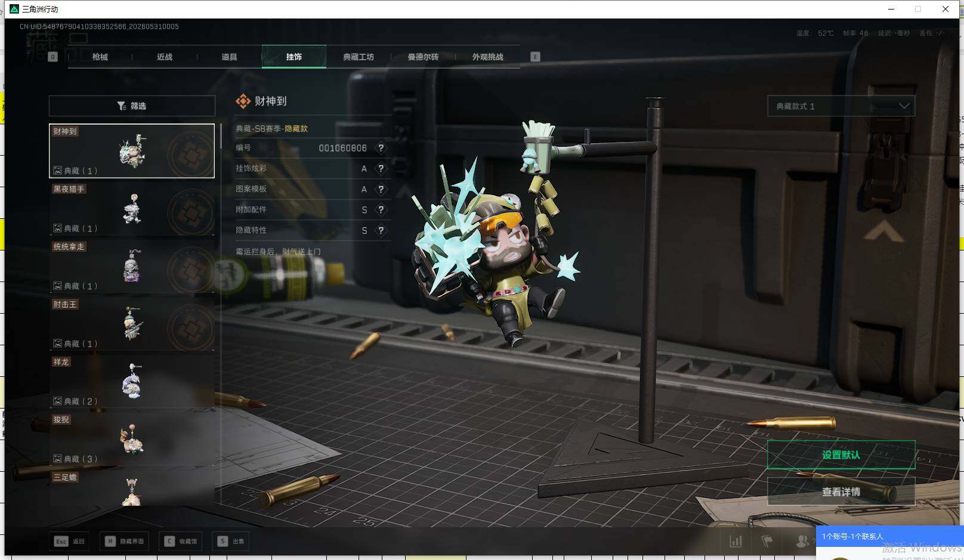This screenshot has width=964, height=560.
Task: Select the 黑夜猎手 charm in the list
Action: tap(132, 209)
